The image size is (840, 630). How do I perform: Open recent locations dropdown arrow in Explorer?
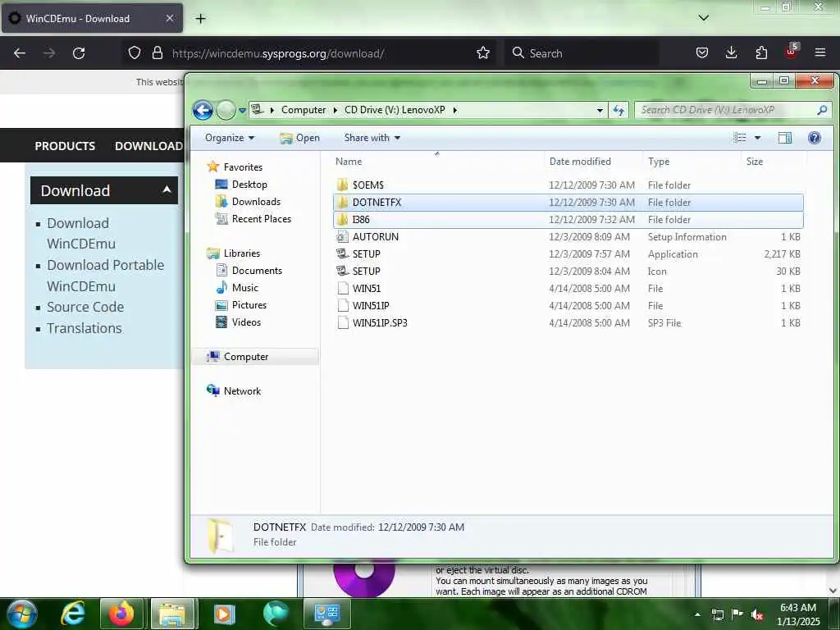(242, 111)
